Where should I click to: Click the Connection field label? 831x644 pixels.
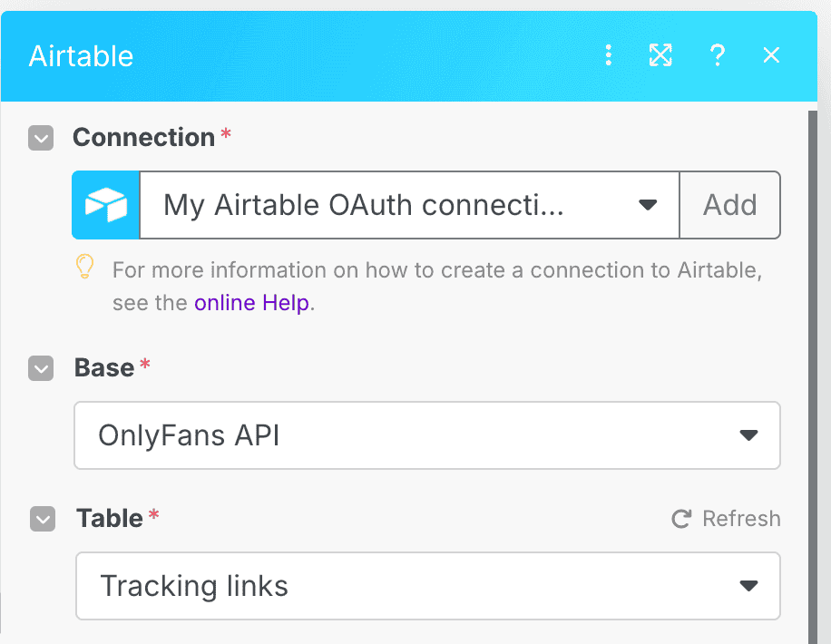(143, 138)
